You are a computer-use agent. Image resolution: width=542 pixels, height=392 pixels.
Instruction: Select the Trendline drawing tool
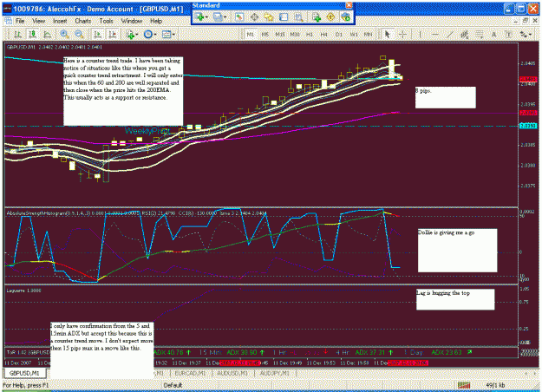pos(450,34)
